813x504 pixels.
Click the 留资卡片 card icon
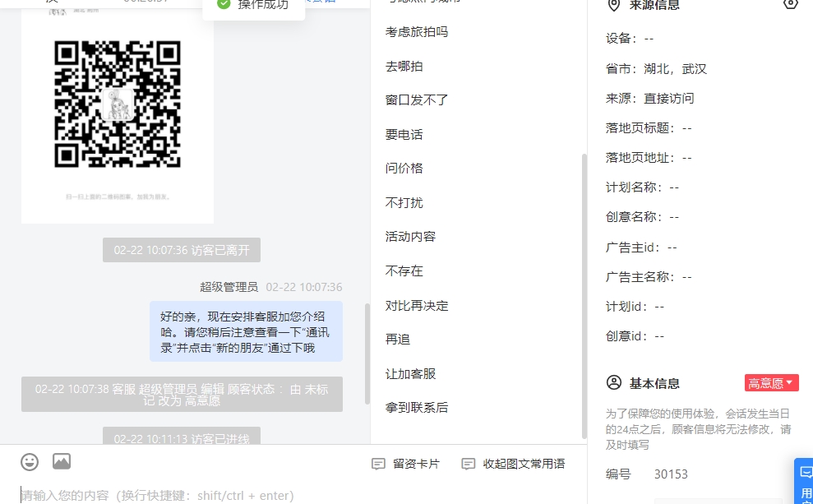(378, 464)
